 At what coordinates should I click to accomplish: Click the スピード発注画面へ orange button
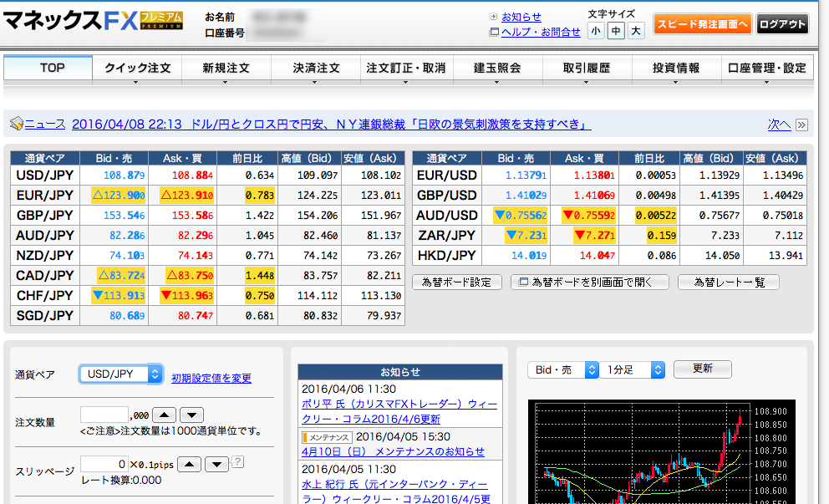(702, 24)
